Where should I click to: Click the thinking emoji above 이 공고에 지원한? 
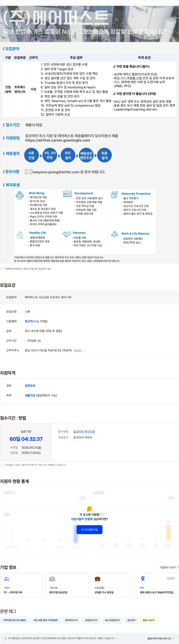click(89, 508)
